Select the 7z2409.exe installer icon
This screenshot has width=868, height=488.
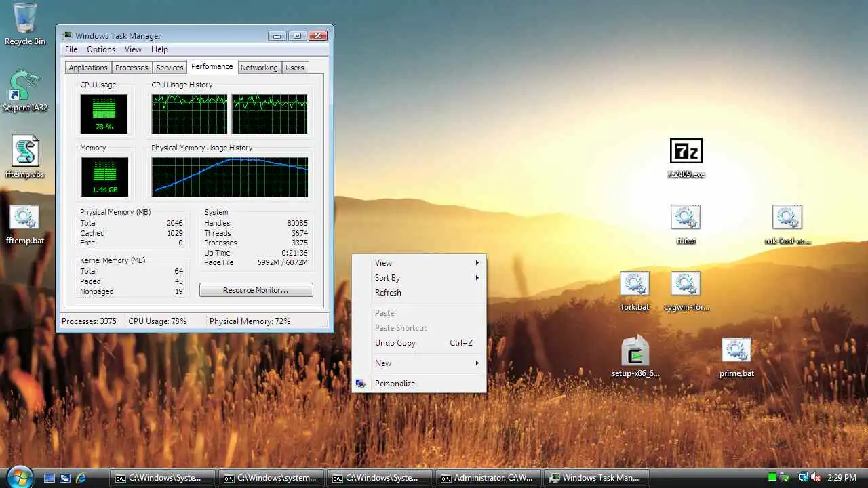pyautogui.click(x=686, y=158)
